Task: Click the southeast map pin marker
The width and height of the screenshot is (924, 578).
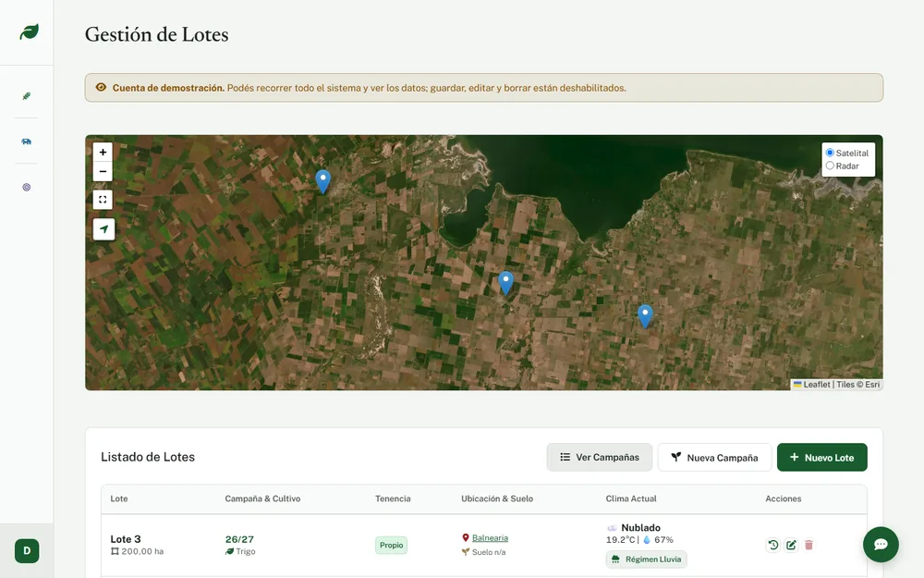Action: (x=645, y=316)
